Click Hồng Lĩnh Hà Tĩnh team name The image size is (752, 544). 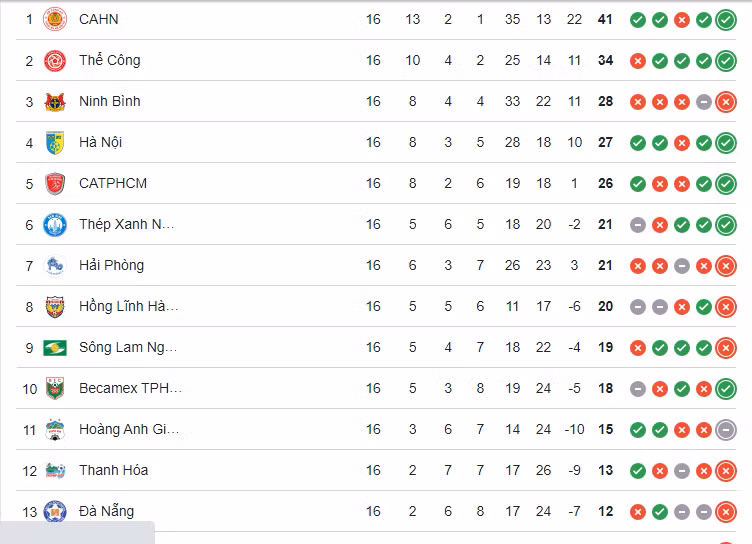[x=129, y=306]
